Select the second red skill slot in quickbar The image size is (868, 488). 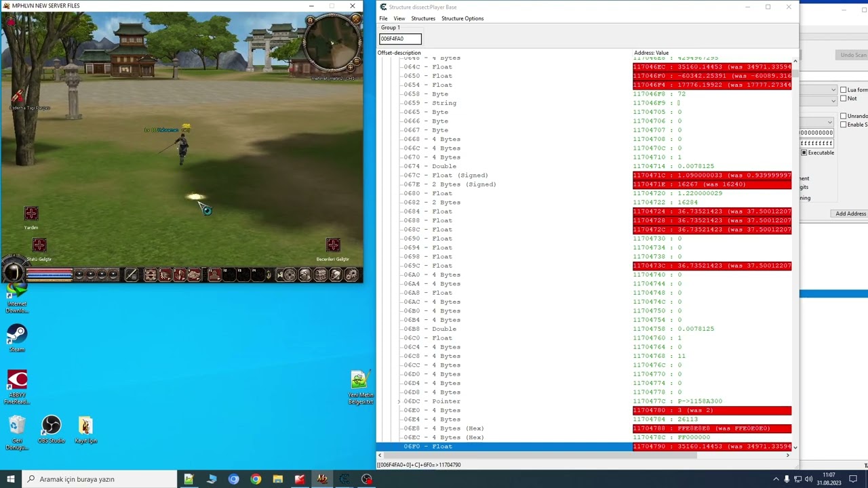pyautogui.click(x=165, y=274)
